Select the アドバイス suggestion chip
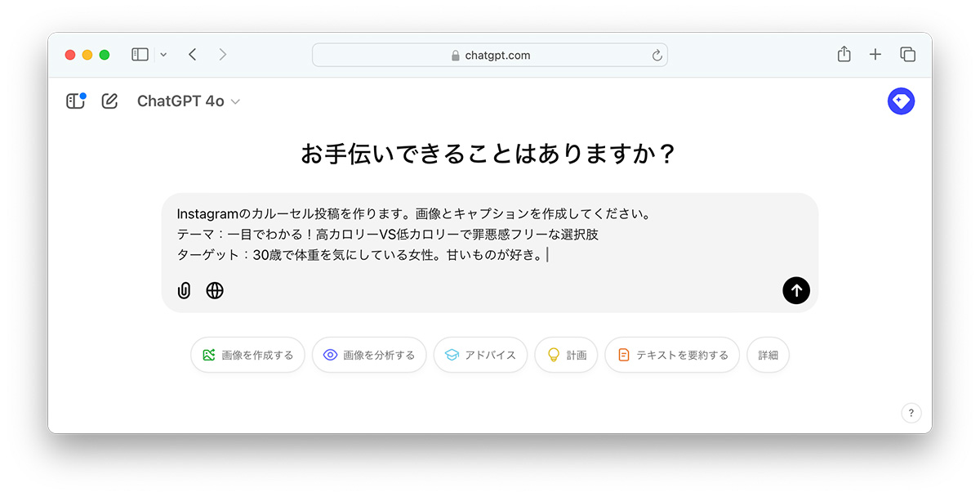Screen dimensions: 980x497 coord(480,355)
